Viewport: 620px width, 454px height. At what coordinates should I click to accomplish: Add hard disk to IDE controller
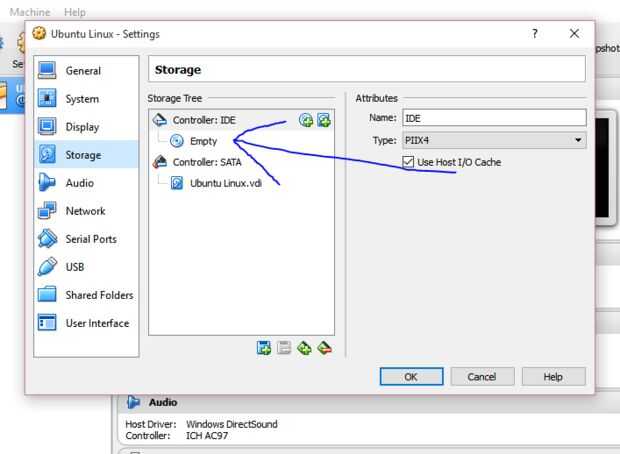click(x=324, y=120)
